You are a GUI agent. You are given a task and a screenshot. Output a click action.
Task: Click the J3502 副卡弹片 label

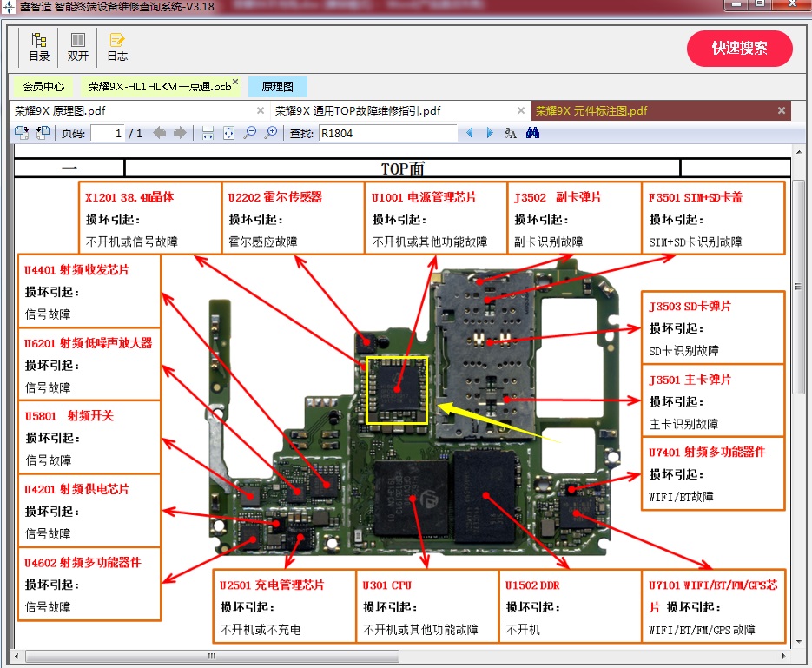point(558,197)
